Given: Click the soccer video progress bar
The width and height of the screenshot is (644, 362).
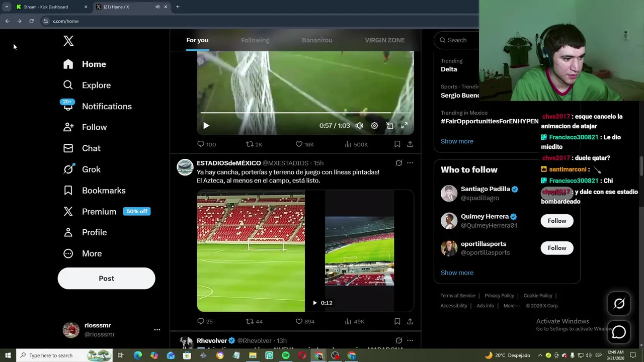Looking at the screenshot, I should 305,113.
